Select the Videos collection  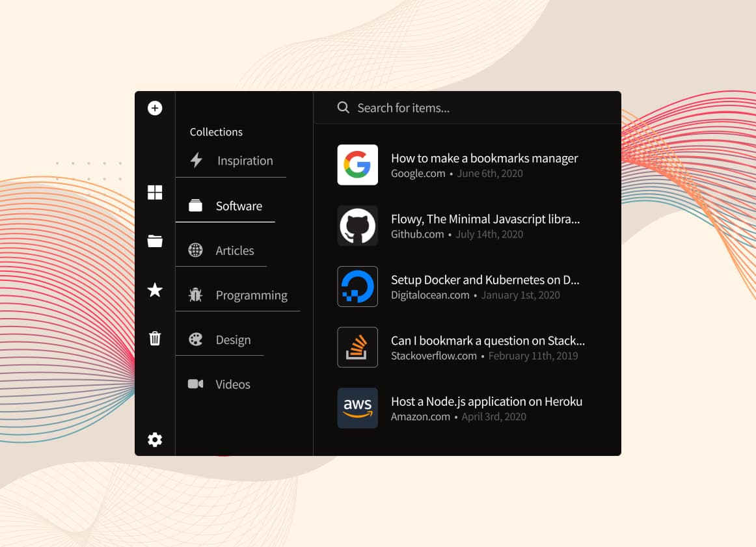219,384
